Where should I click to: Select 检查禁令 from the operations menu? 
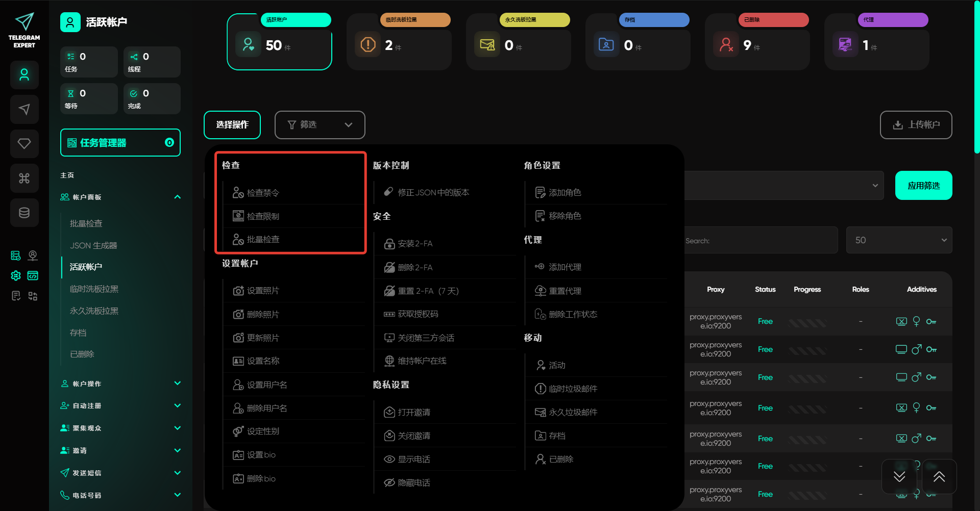pyautogui.click(x=263, y=193)
